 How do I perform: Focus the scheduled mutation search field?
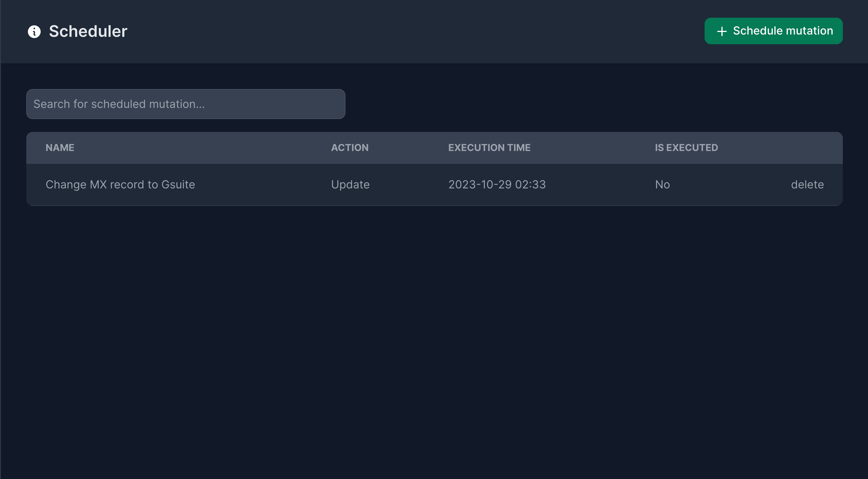(x=186, y=104)
